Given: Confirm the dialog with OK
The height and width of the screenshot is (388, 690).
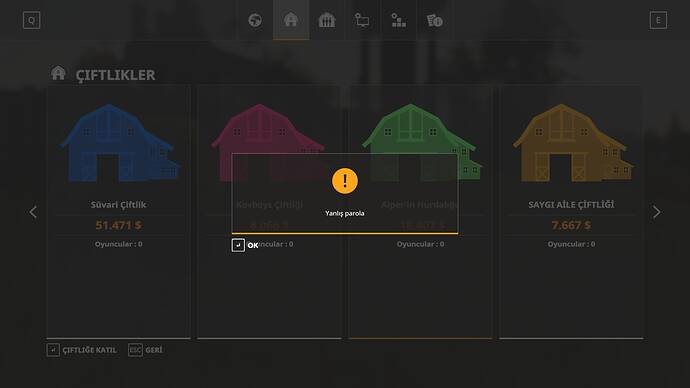Looking at the screenshot, I should 253,245.
